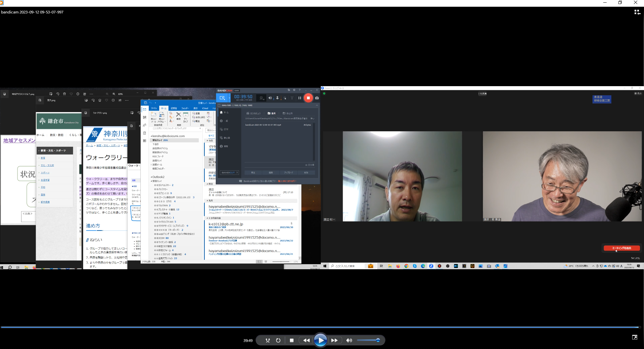Open Outlook ファイル menu tab
Viewport: 644px width, 349px height.
point(154,108)
